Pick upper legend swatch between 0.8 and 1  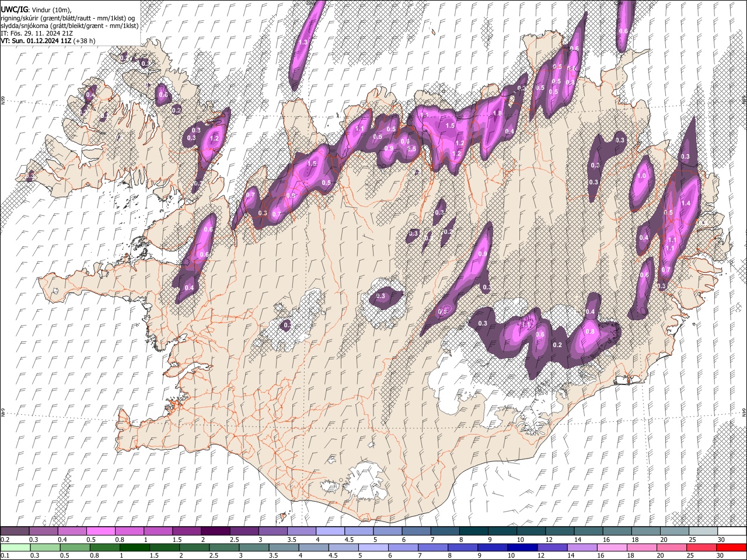(129, 531)
